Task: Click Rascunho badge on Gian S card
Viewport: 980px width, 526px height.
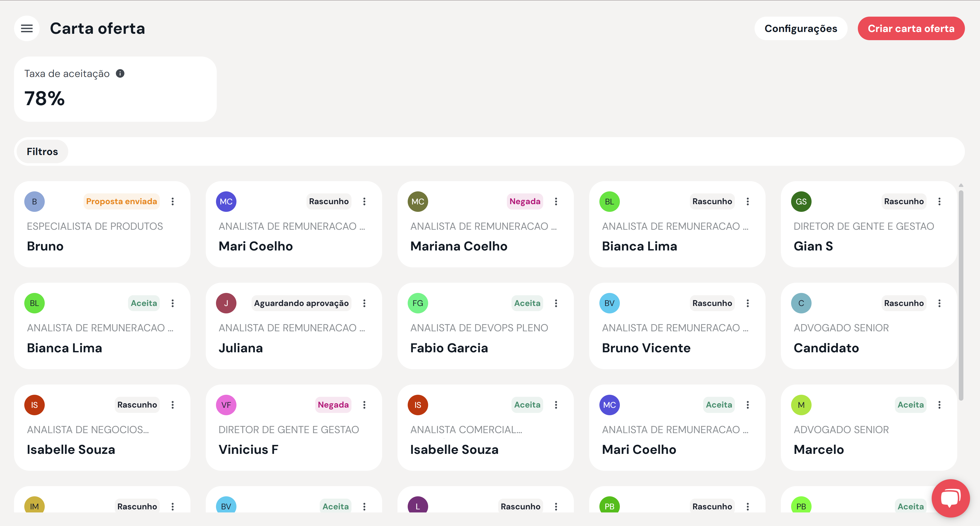Action: (904, 202)
